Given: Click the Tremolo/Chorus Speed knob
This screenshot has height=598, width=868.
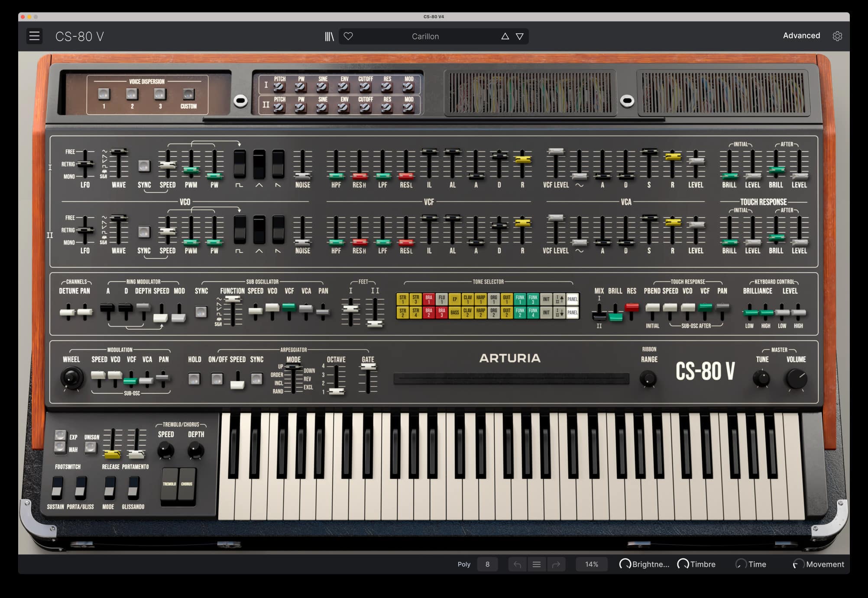Looking at the screenshot, I should [x=165, y=450].
